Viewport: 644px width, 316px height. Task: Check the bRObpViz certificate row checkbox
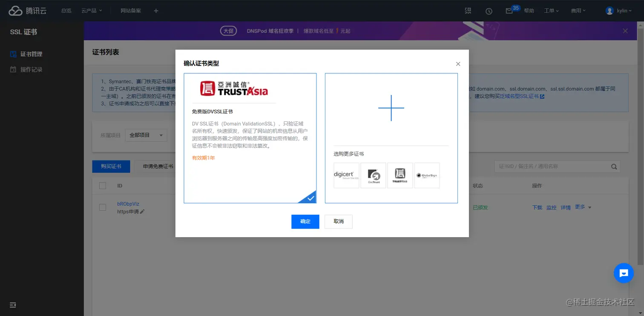[x=103, y=207]
